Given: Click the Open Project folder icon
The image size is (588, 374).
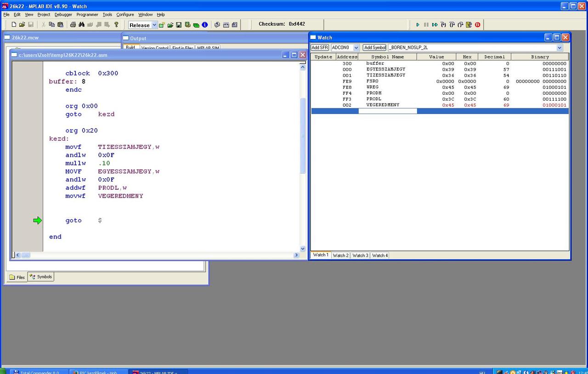Looking at the screenshot, I should [170, 25].
